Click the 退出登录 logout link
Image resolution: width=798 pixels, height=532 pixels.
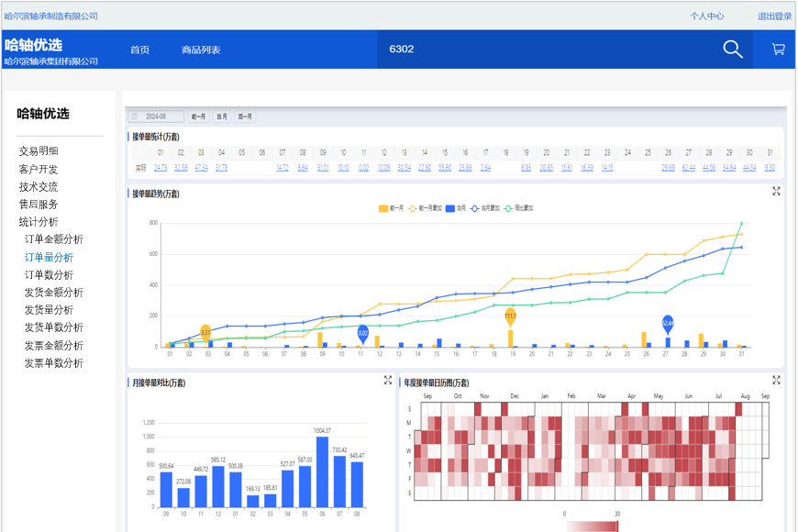point(774,17)
